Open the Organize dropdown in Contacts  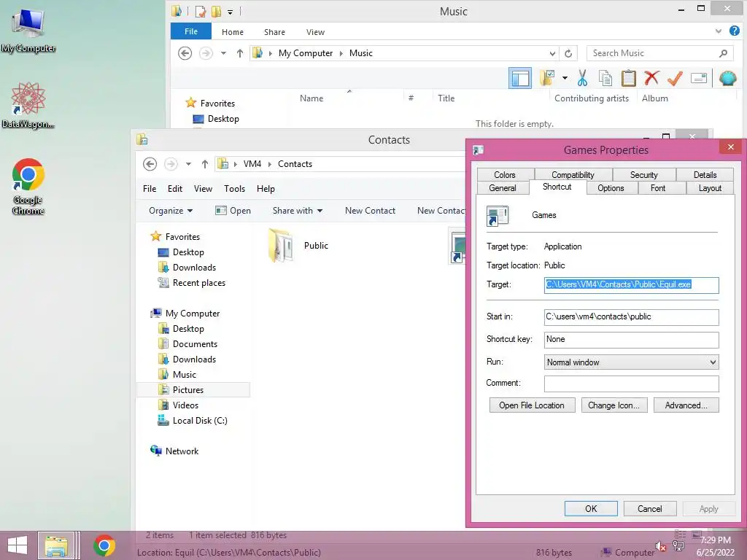coord(171,211)
